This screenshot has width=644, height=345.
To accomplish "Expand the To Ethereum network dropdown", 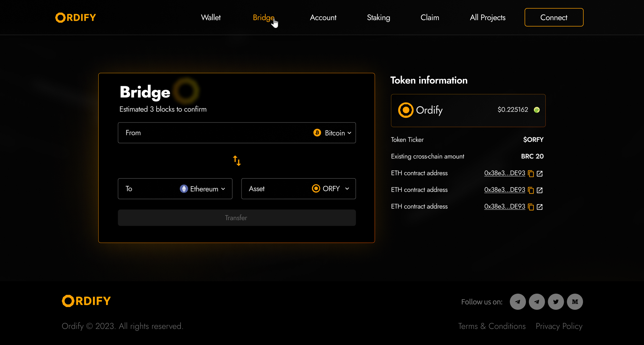I will [203, 189].
